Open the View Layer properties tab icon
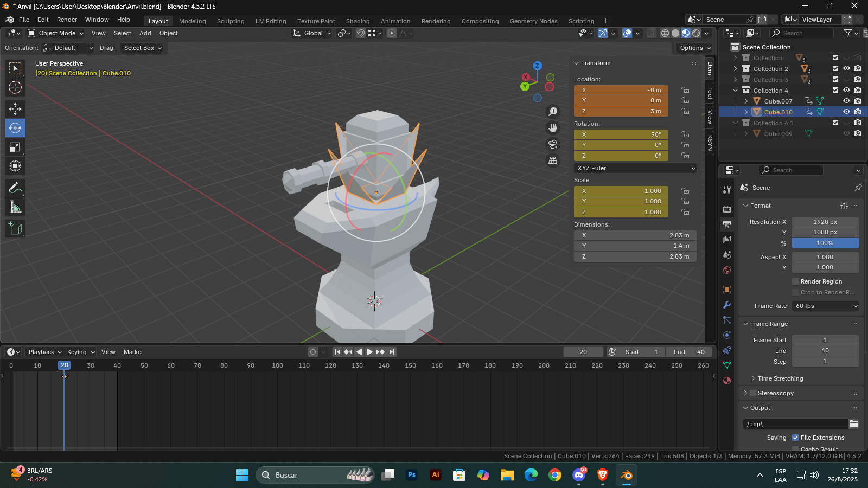 pos(727,239)
